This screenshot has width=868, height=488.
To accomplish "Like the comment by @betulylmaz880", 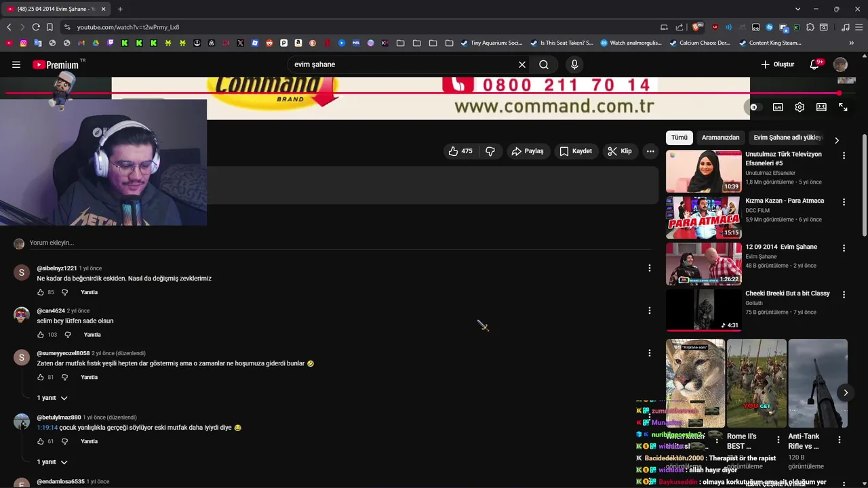I will pyautogui.click(x=41, y=441).
